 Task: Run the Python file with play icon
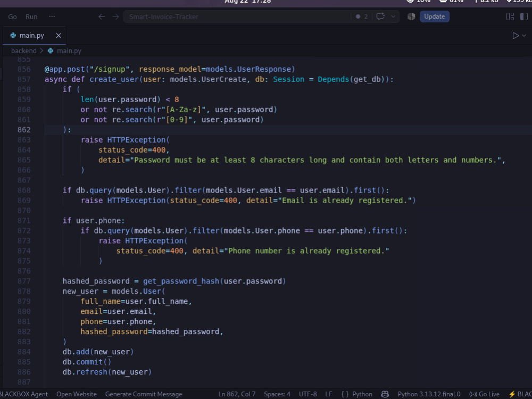[516, 36]
